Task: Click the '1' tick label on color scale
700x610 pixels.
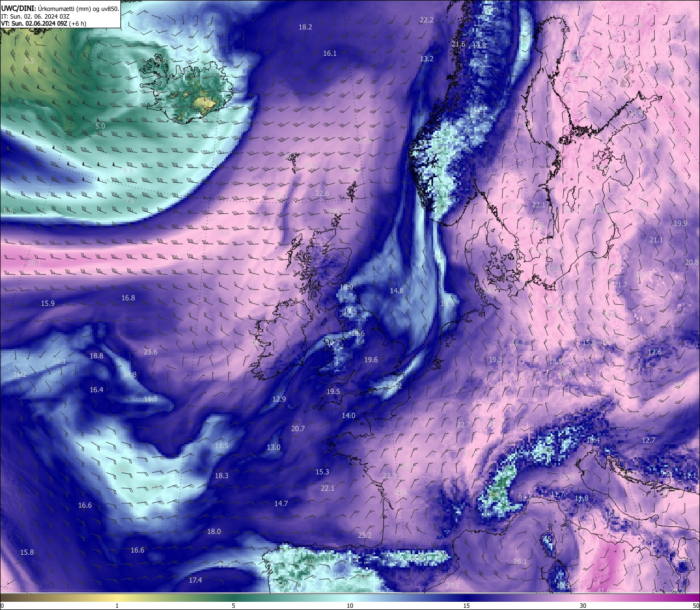Action: click(117, 606)
